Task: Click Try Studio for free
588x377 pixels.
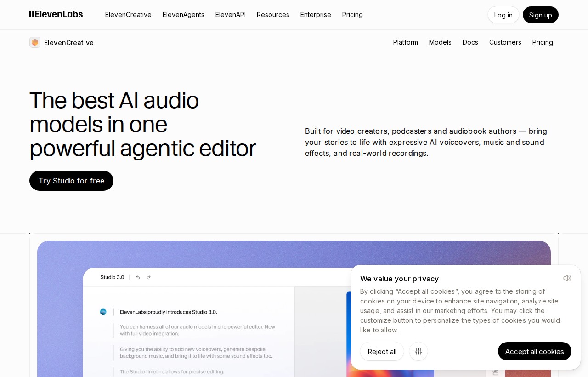Action: [x=71, y=181]
